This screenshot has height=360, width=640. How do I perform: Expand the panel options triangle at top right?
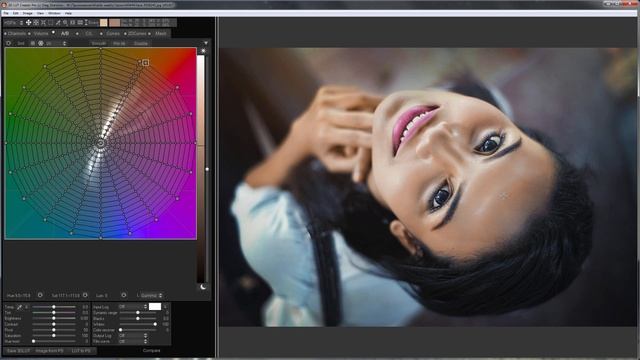pyautogui.click(x=206, y=43)
